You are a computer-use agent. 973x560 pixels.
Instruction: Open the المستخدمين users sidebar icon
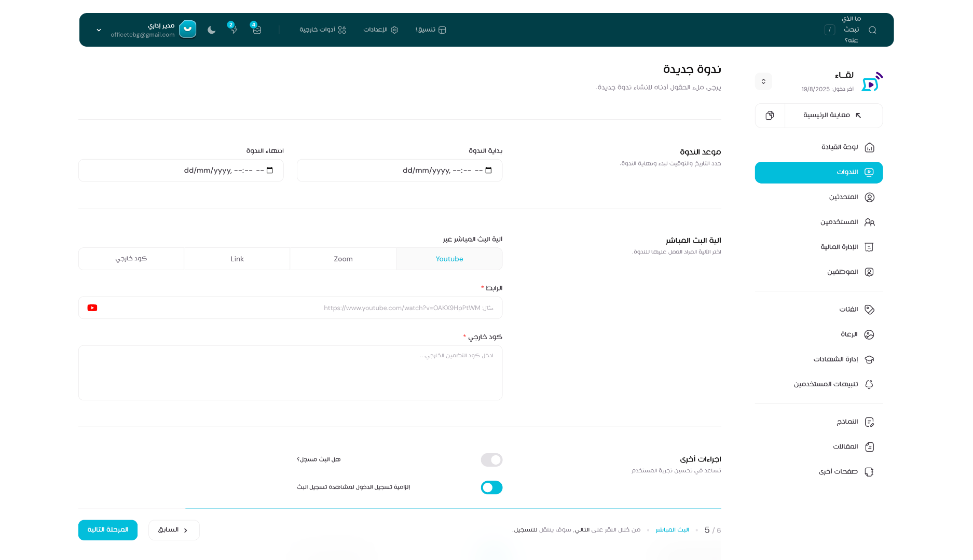[x=870, y=222]
